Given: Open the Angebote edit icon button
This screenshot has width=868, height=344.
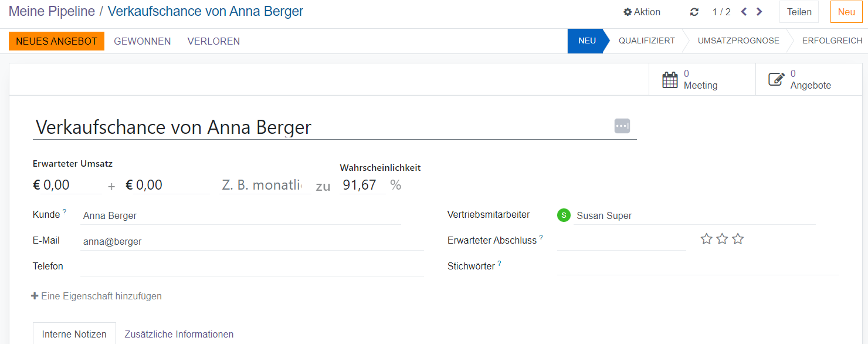Looking at the screenshot, I should click(x=776, y=80).
